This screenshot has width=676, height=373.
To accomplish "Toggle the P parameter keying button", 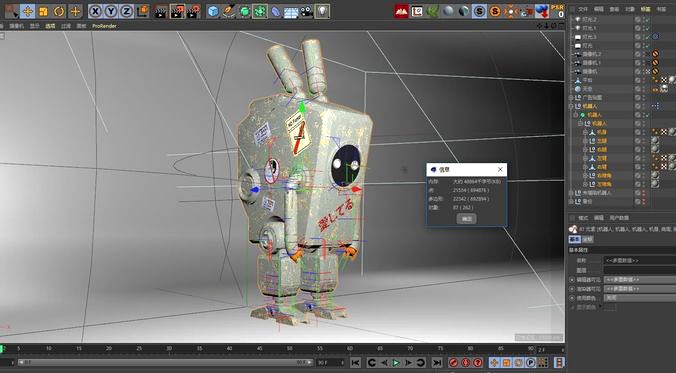I will tap(531, 363).
